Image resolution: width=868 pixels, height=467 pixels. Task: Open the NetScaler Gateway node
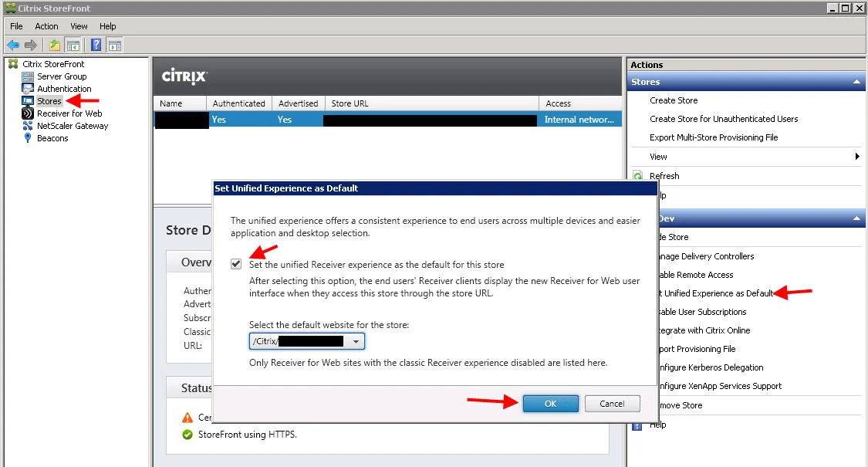click(x=72, y=126)
